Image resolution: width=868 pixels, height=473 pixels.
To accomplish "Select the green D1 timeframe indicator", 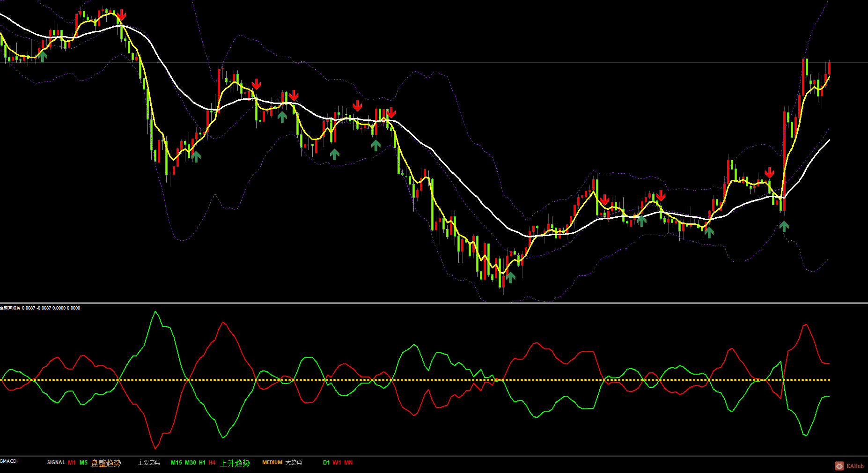I will [x=326, y=463].
